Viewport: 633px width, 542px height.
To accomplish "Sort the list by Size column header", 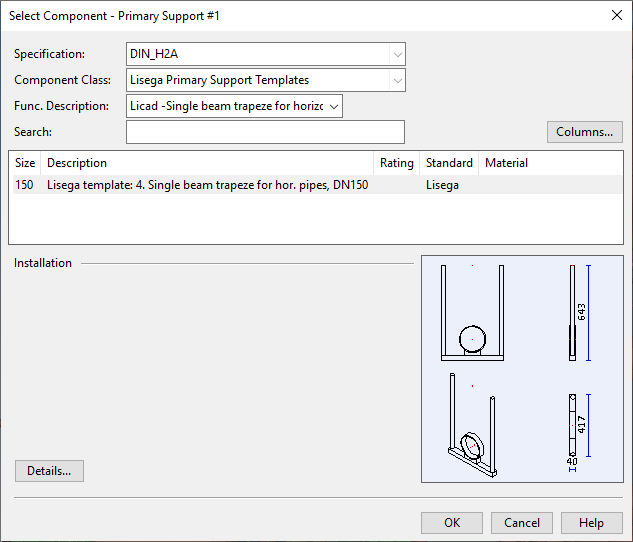I will tap(25, 163).
